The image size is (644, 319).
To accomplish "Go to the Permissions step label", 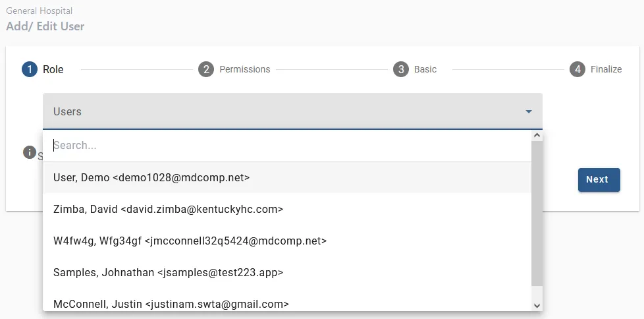I will [245, 69].
